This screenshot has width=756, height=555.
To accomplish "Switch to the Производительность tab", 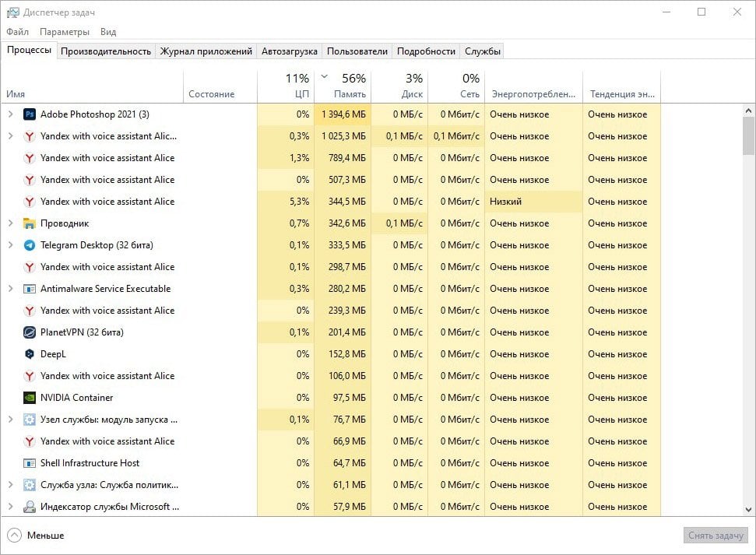I will 106,51.
